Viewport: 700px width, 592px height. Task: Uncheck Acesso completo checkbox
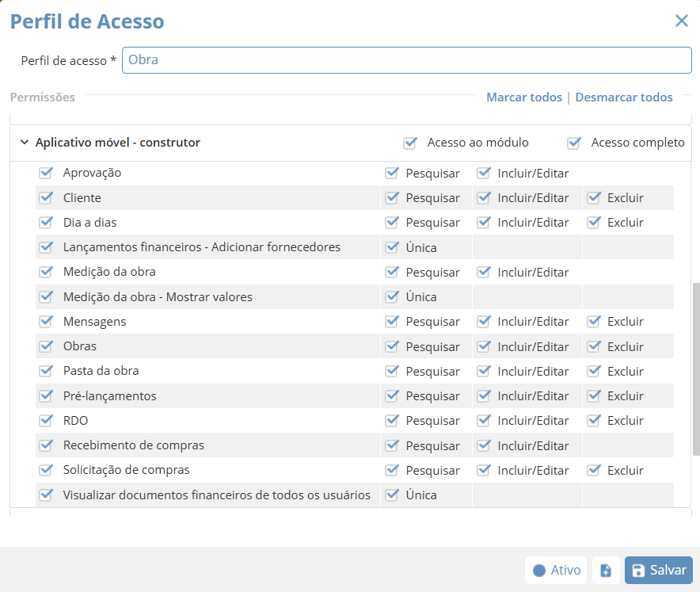coord(574,143)
